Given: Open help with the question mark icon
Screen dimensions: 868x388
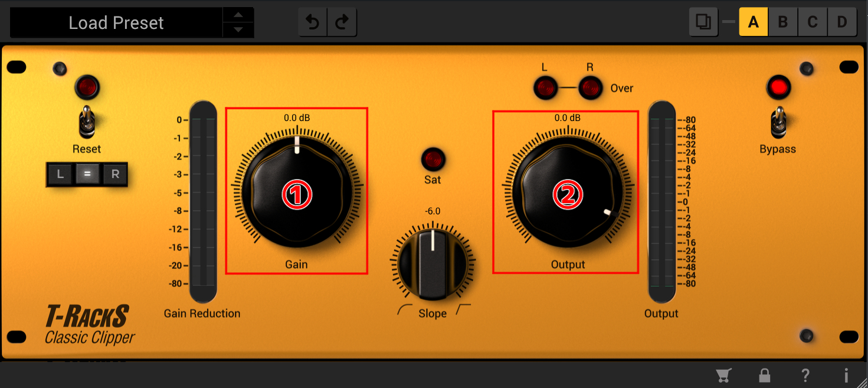Looking at the screenshot, I should tap(805, 376).
